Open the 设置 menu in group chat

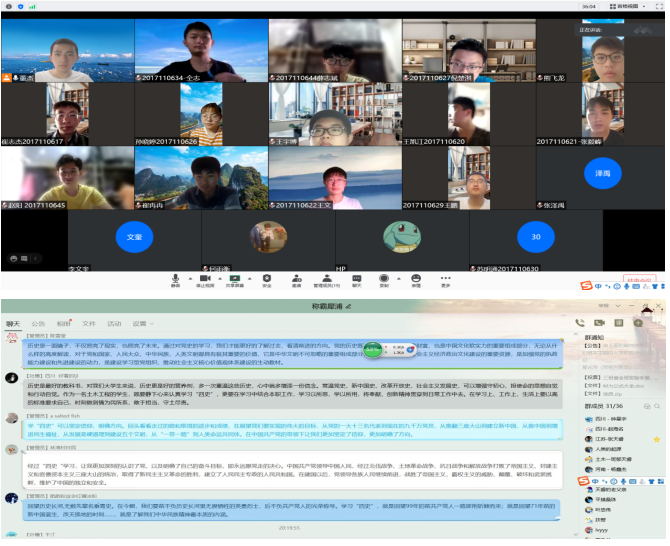[x=141, y=324]
